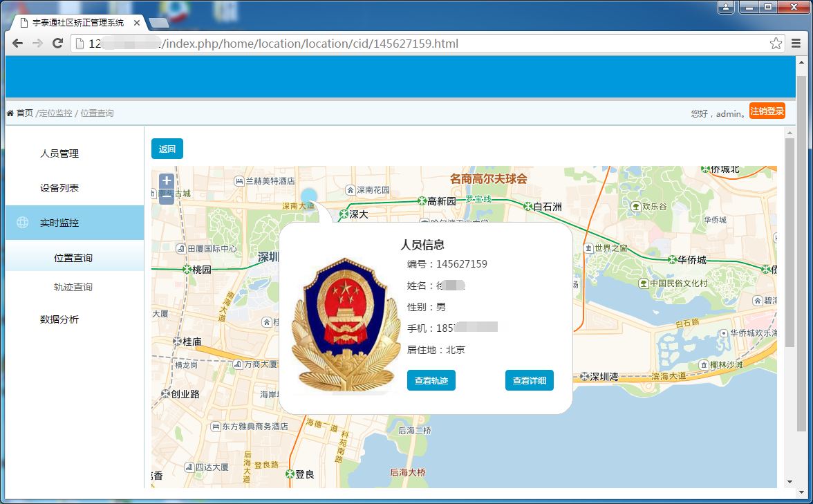Open the 人员管理 sidebar menu
This screenshot has height=504, width=813.
pyautogui.click(x=59, y=153)
